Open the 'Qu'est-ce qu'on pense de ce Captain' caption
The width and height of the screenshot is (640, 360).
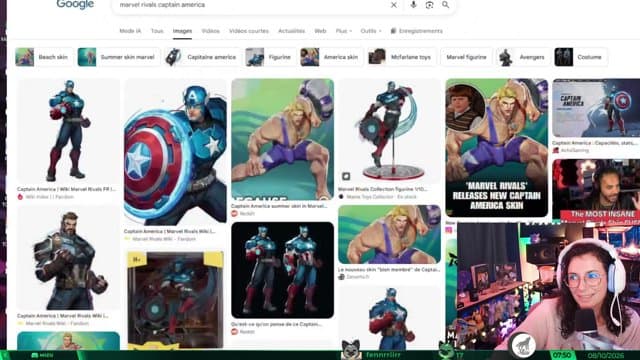(x=276, y=324)
